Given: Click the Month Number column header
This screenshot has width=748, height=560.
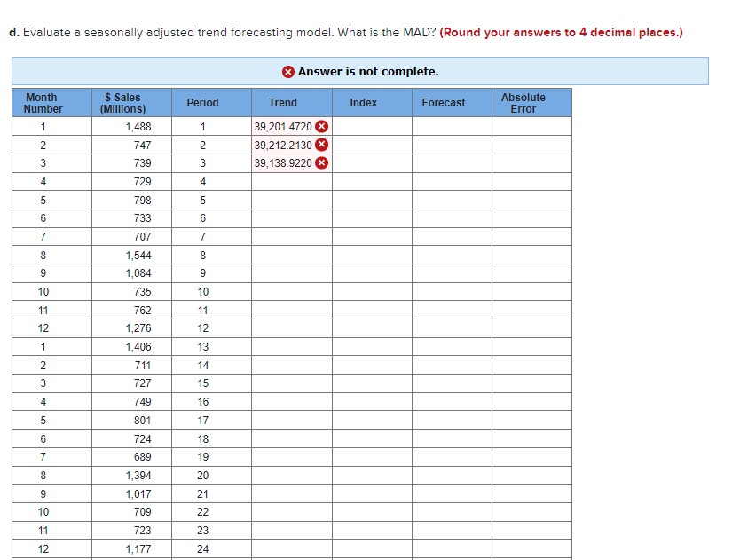Looking at the screenshot, I should pyautogui.click(x=51, y=103).
